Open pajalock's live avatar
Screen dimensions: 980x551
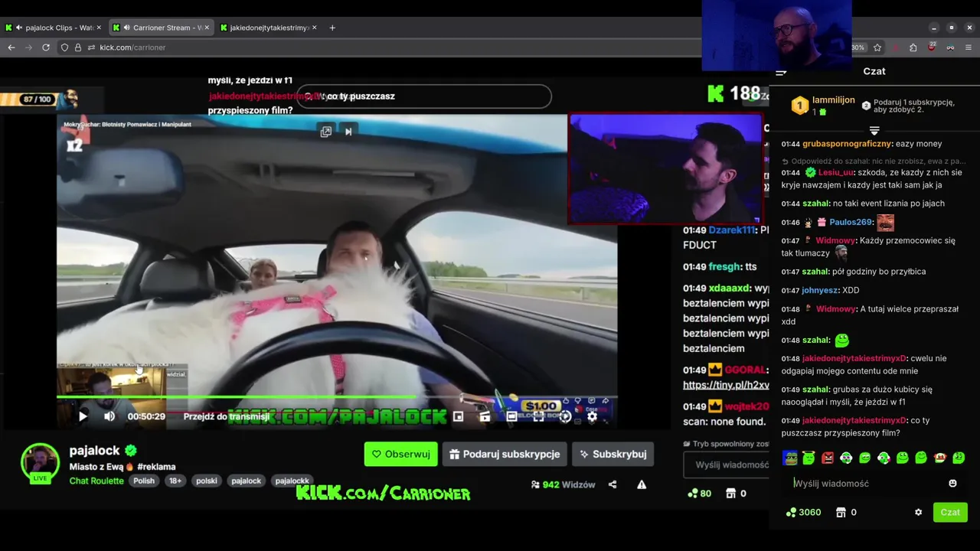point(40,464)
